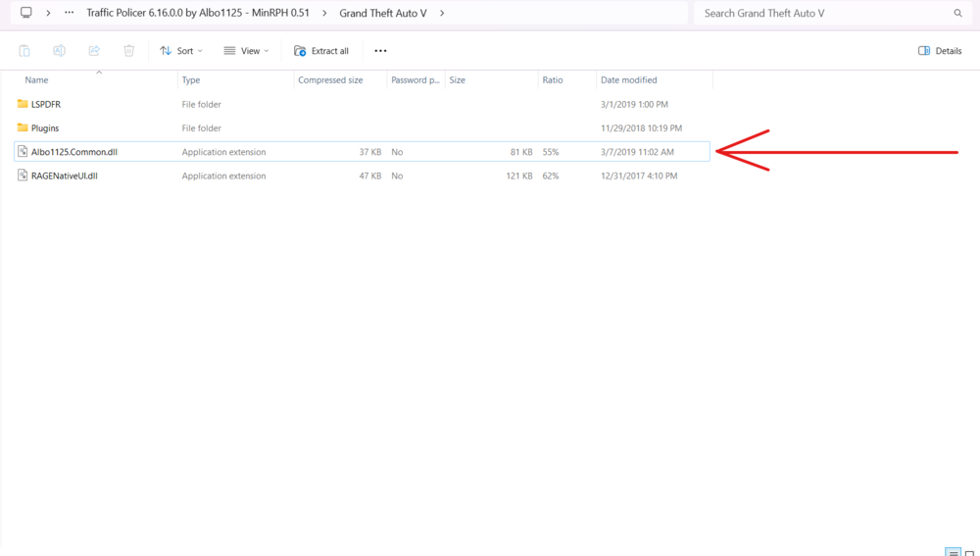Click the Copy toolbar icon
This screenshot has height=556, width=980.
(x=24, y=51)
